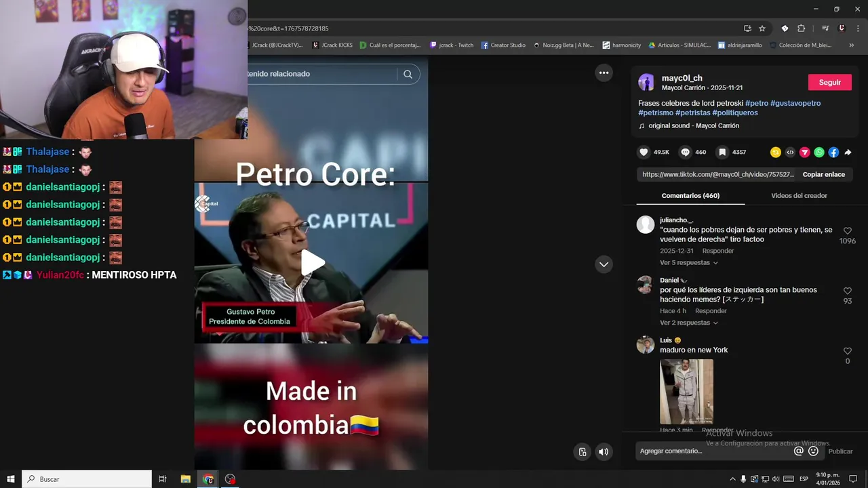Send to friends via pink arrow icon
Viewport: 868px width, 488px height.
804,152
